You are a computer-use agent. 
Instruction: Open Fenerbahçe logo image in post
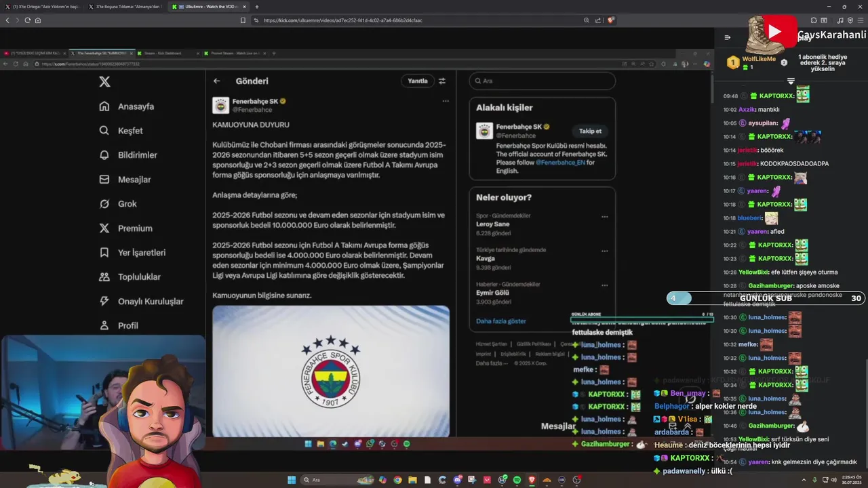tap(331, 371)
